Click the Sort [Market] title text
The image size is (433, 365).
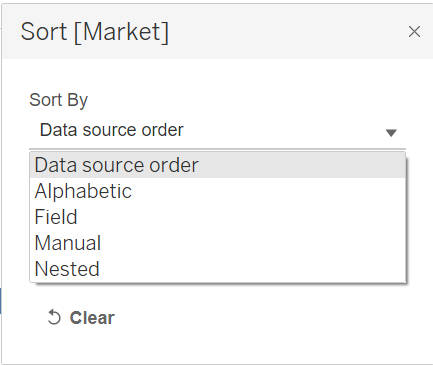(95, 32)
